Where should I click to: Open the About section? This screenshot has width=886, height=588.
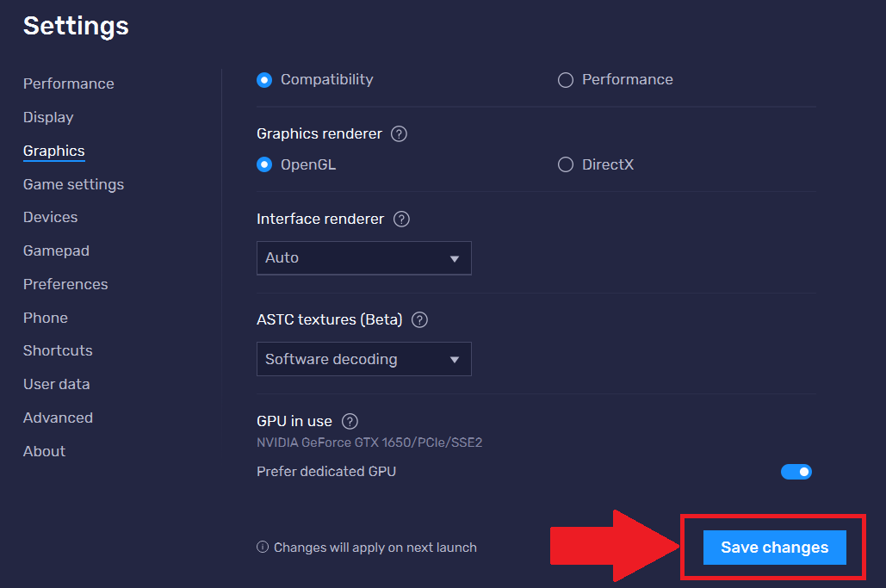click(44, 451)
